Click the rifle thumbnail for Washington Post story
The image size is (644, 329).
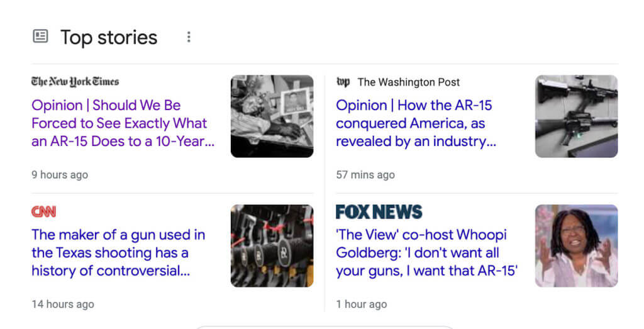[x=576, y=116]
